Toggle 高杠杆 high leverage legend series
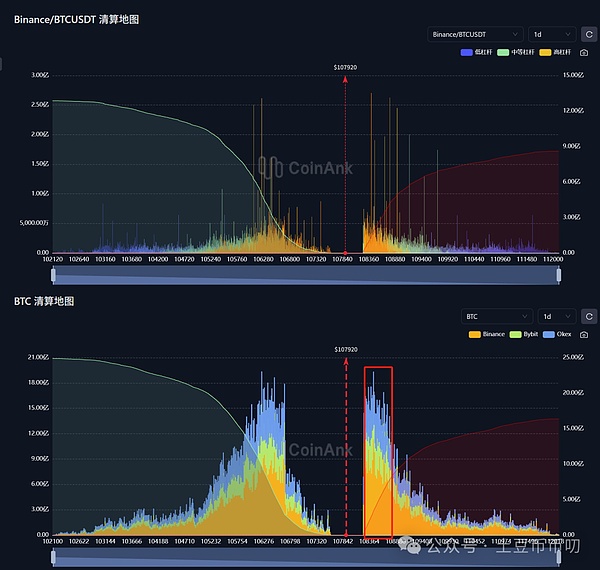 pyautogui.click(x=556, y=52)
